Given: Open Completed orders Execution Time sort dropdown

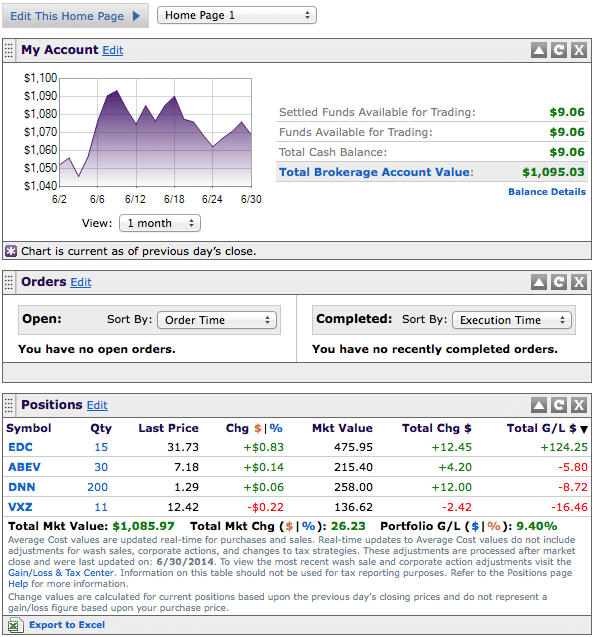Looking at the screenshot, I should coord(512,320).
